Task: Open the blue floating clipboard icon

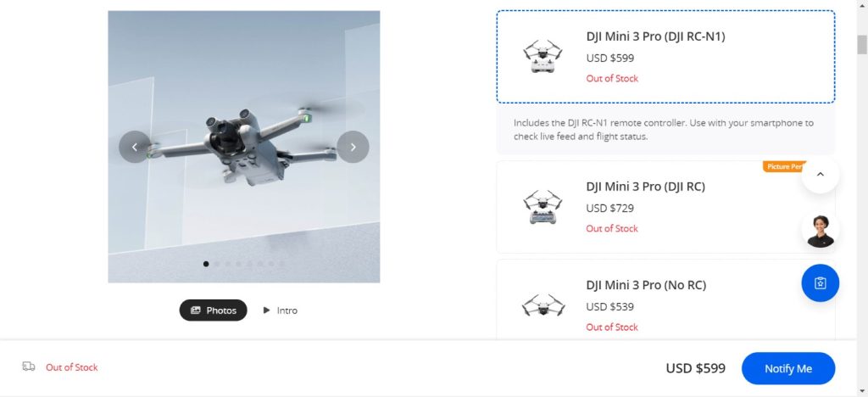Action: (x=820, y=283)
